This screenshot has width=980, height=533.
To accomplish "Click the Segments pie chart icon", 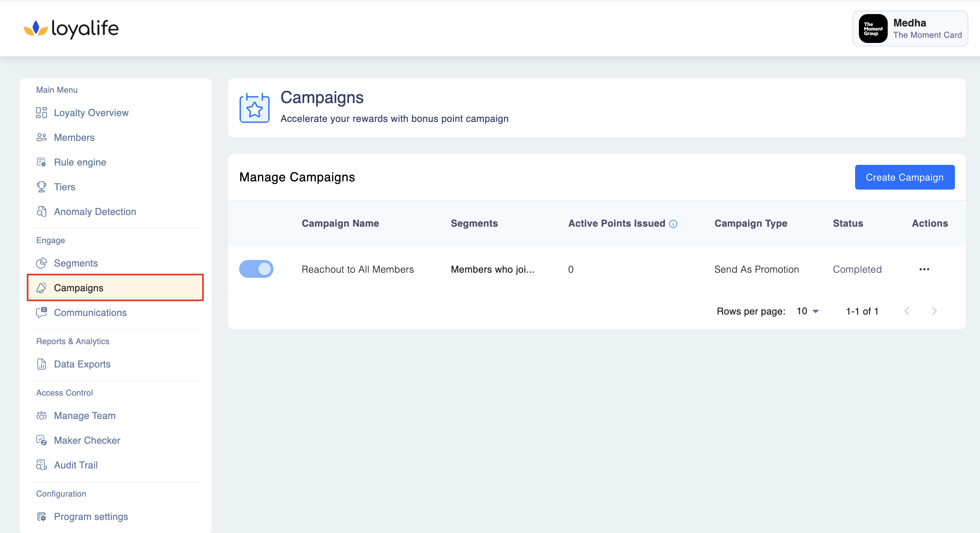I will coord(42,263).
